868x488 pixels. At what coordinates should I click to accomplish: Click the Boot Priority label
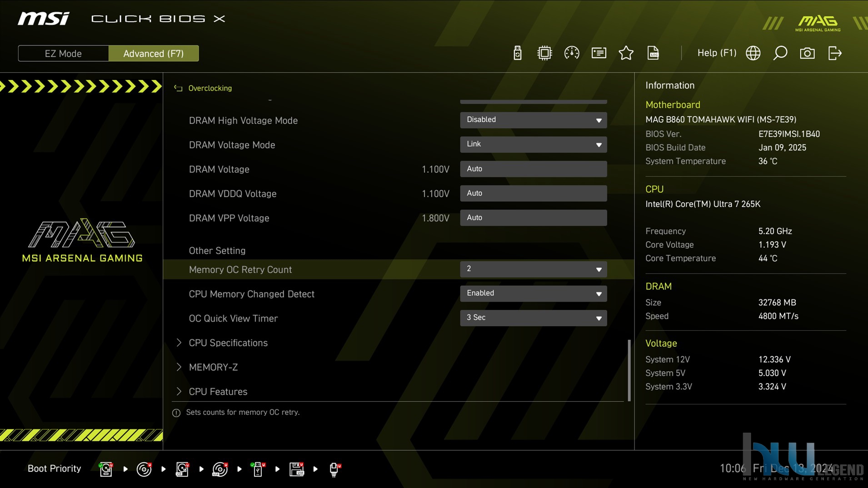[54, 468]
